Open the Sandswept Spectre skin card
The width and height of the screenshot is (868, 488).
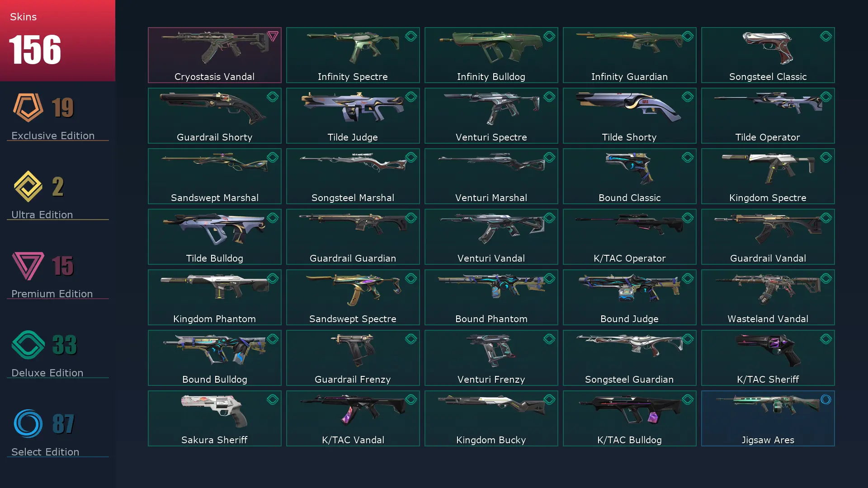[353, 297]
